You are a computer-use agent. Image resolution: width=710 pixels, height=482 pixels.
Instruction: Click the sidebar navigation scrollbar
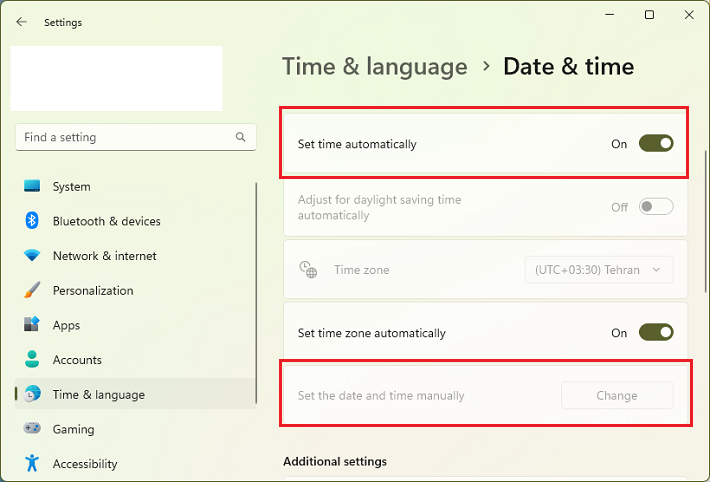[256, 293]
